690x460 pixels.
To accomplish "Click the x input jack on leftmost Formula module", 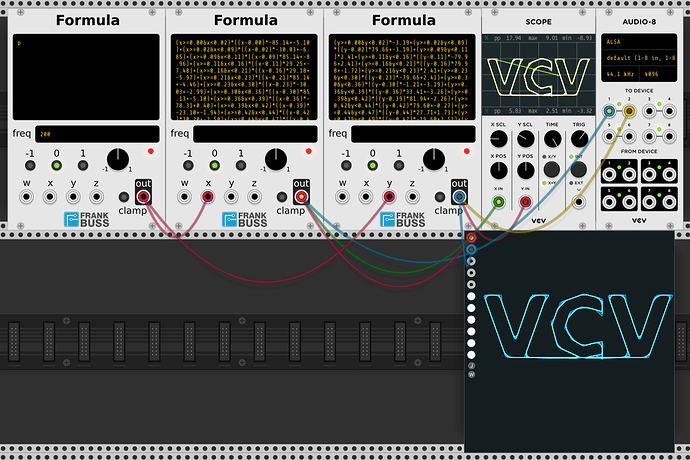I will [x=50, y=197].
